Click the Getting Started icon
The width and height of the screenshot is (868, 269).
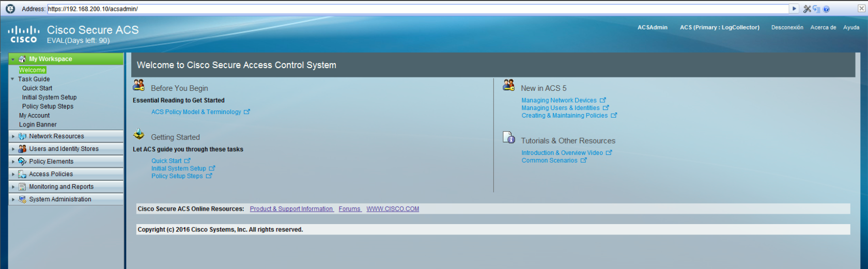(139, 134)
